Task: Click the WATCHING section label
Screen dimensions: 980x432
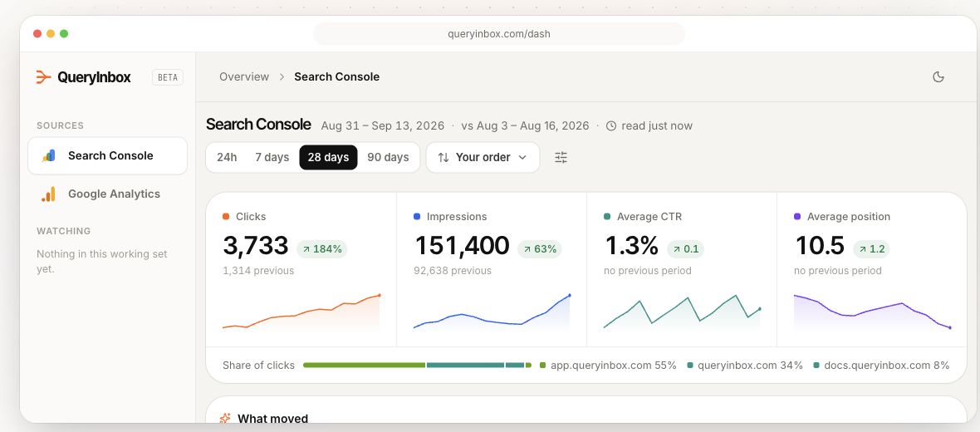Action: coord(64,231)
